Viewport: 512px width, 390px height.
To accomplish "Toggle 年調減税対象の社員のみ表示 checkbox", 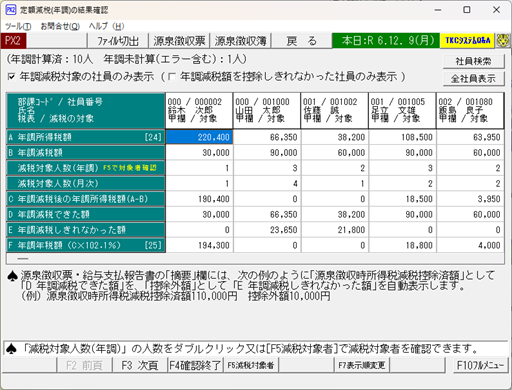I will 12,77.
